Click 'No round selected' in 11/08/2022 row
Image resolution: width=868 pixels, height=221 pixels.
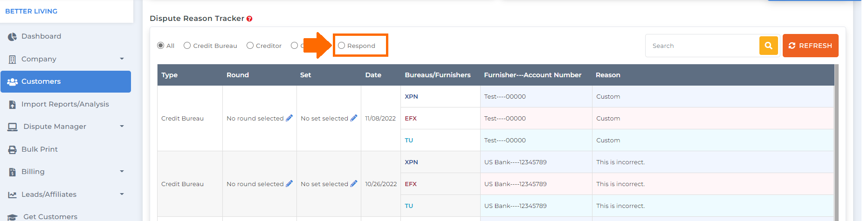click(255, 119)
